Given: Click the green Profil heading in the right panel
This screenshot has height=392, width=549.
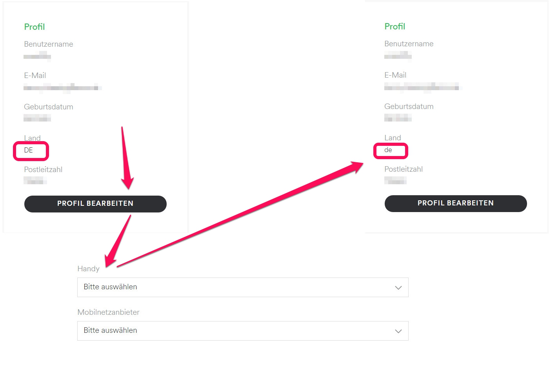Looking at the screenshot, I should pos(395,27).
